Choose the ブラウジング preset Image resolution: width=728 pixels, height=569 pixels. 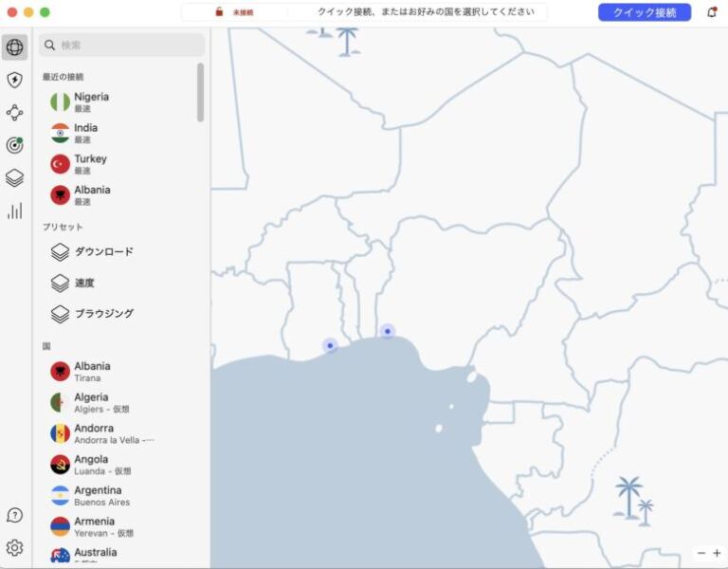coord(103,314)
